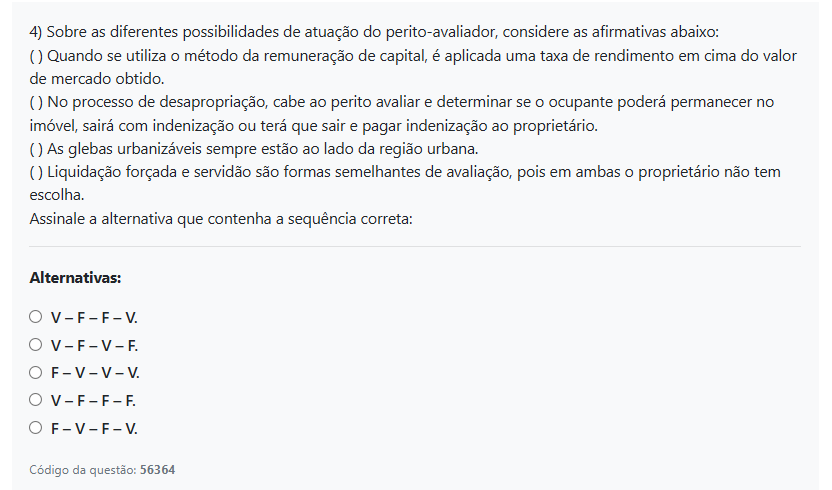Click the parentheses before "Liquidação forçada"
This screenshot has width=832, height=490.
pos(36,173)
